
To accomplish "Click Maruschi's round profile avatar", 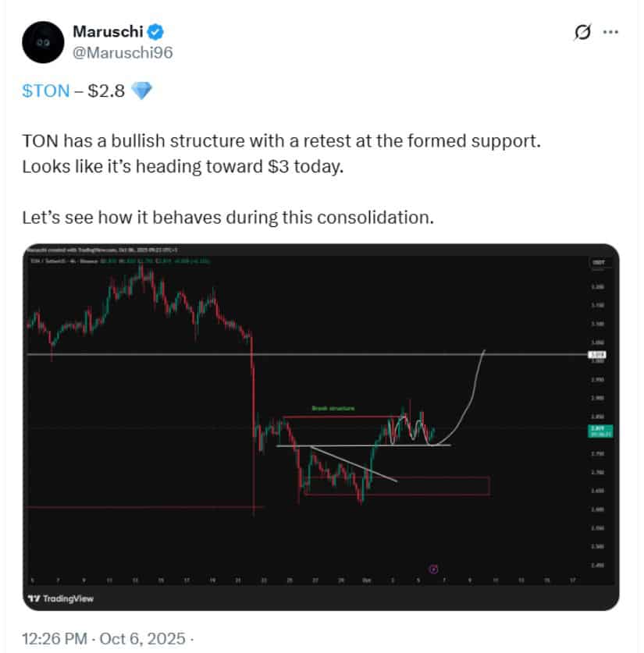I will (x=44, y=41).
